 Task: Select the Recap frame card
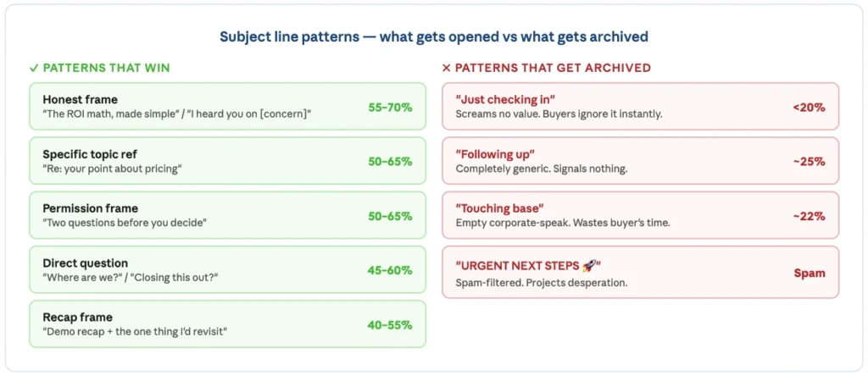[227, 324]
